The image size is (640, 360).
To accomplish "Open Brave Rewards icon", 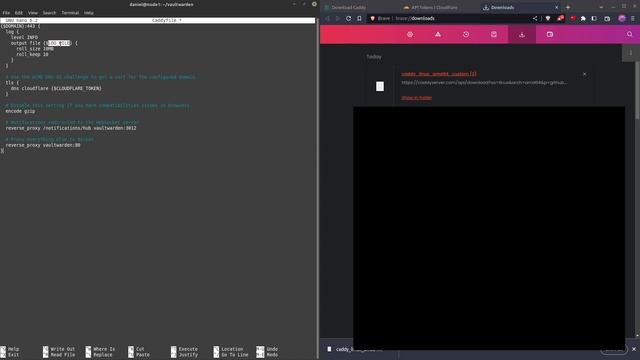I will (x=560, y=18).
